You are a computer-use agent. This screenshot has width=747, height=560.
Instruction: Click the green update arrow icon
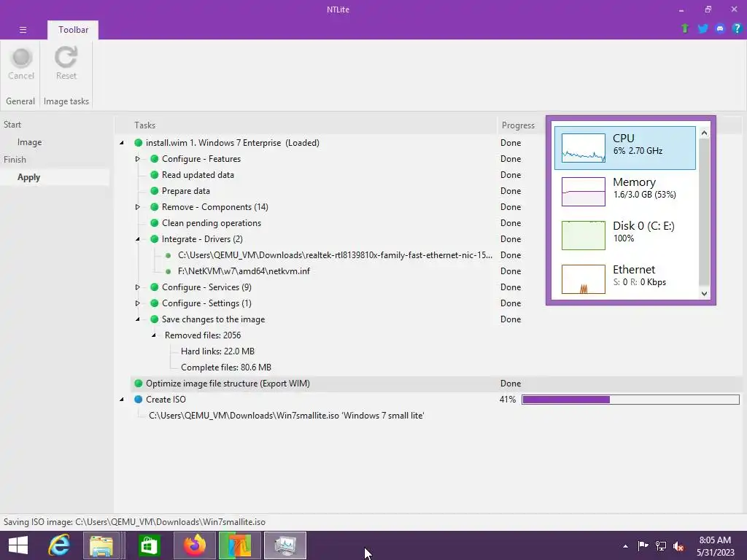[x=684, y=28]
